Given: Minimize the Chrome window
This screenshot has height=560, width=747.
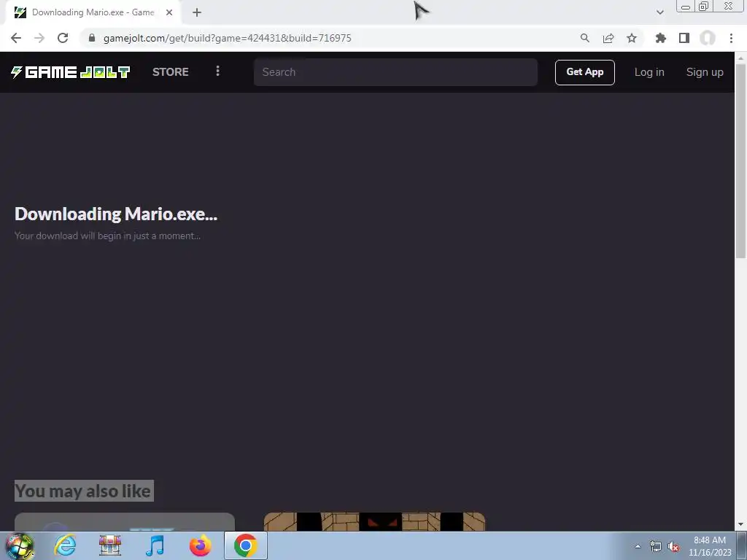Looking at the screenshot, I should point(686,6).
